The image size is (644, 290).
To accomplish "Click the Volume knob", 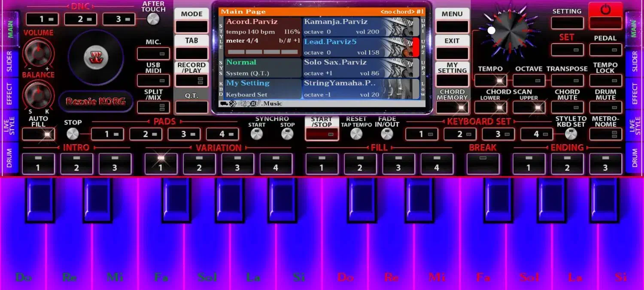I will (x=38, y=52).
